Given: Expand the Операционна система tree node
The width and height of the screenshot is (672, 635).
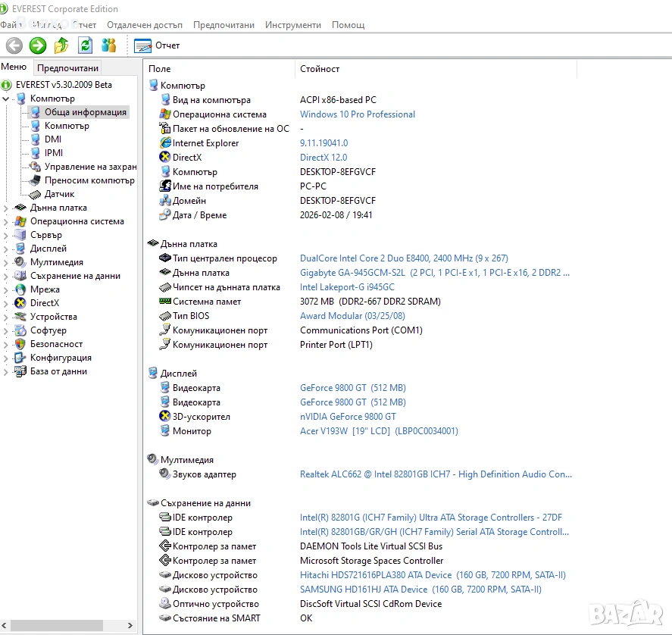Looking at the screenshot, I should [6, 221].
